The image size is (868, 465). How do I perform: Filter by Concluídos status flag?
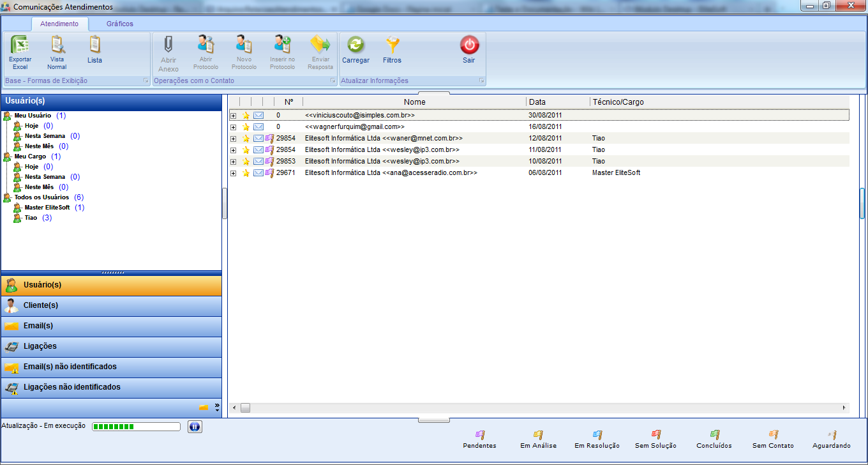pyautogui.click(x=714, y=435)
